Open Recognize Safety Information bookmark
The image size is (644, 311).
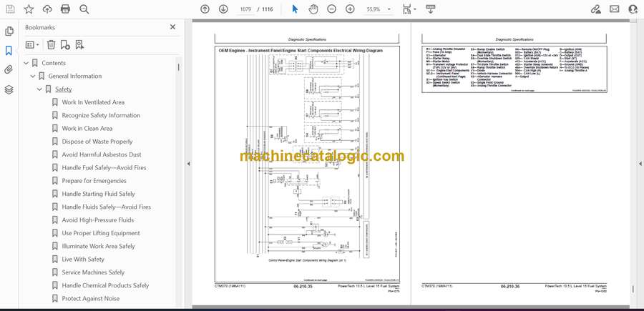[101, 115]
